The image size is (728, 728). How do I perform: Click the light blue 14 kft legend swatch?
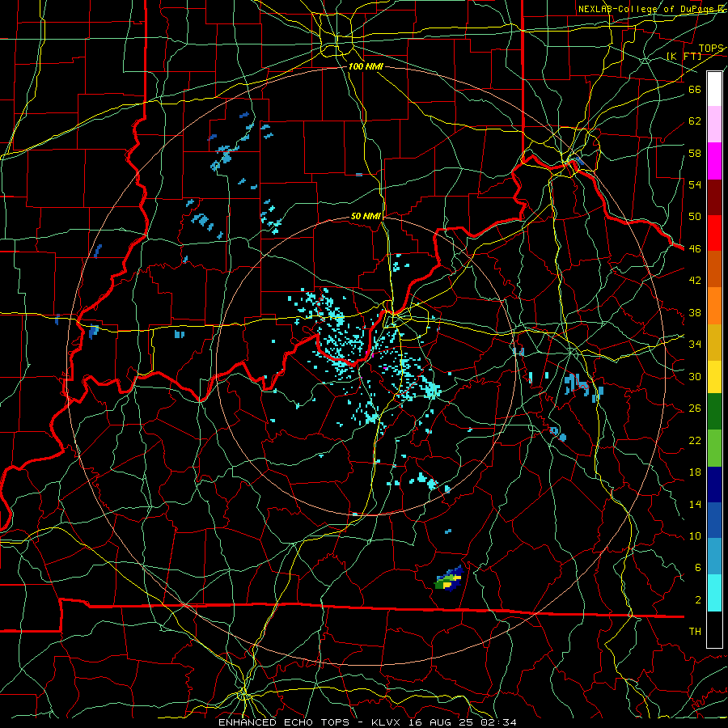click(714, 557)
